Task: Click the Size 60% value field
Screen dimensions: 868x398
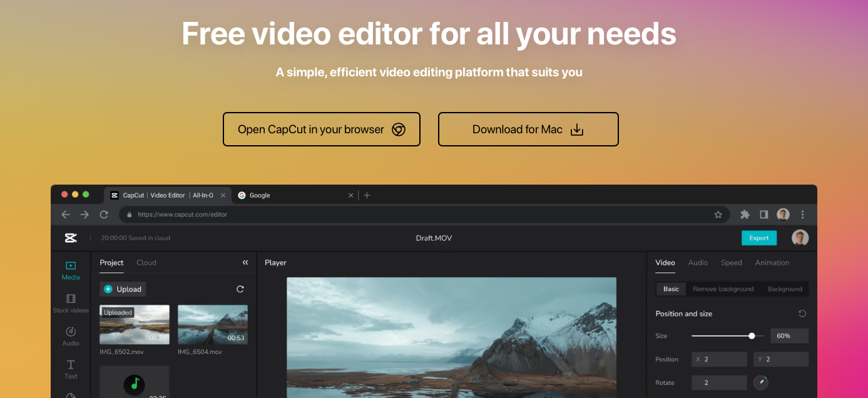Action: click(789, 336)
